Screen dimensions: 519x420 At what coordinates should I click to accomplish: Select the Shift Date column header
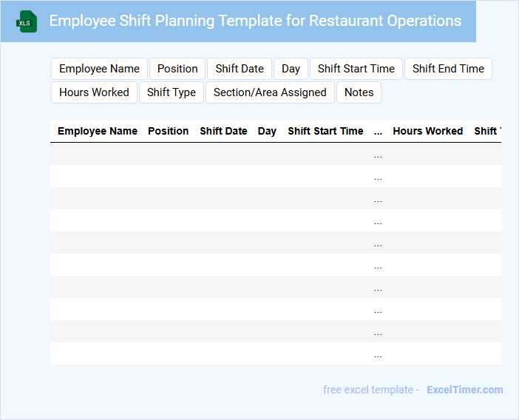pyautogui.click(x=223, y=131)
